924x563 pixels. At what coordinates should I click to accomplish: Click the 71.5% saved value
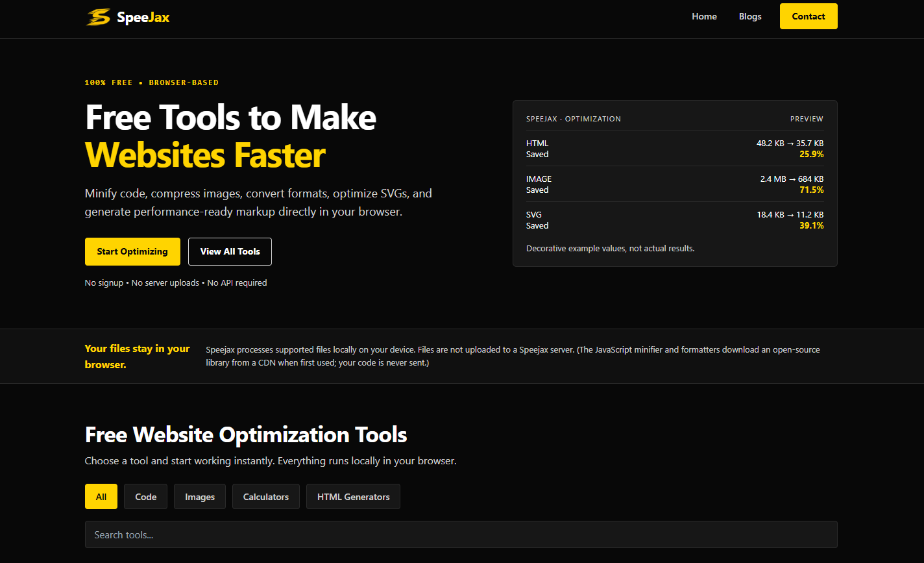pos(812,190)
